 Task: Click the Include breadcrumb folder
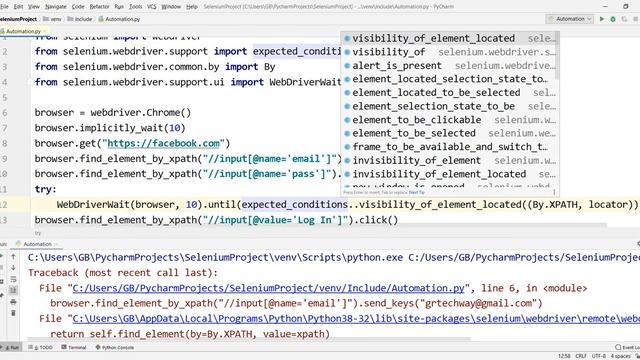pos(80,19)
